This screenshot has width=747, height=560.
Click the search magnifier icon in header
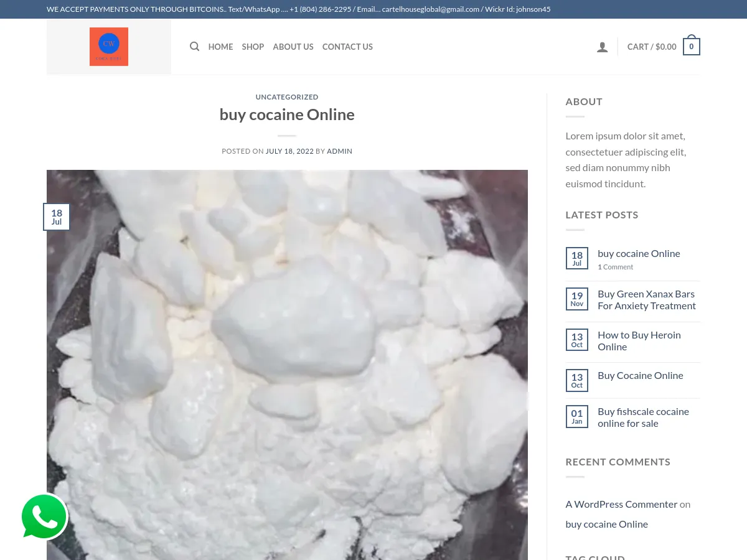click(x=194, y=47)
